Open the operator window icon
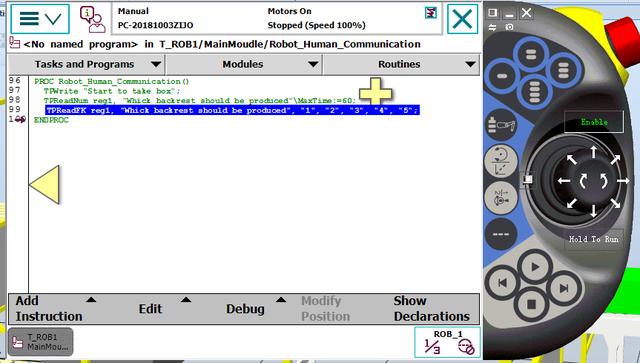The image size is (640, 363). pos(93,19)
